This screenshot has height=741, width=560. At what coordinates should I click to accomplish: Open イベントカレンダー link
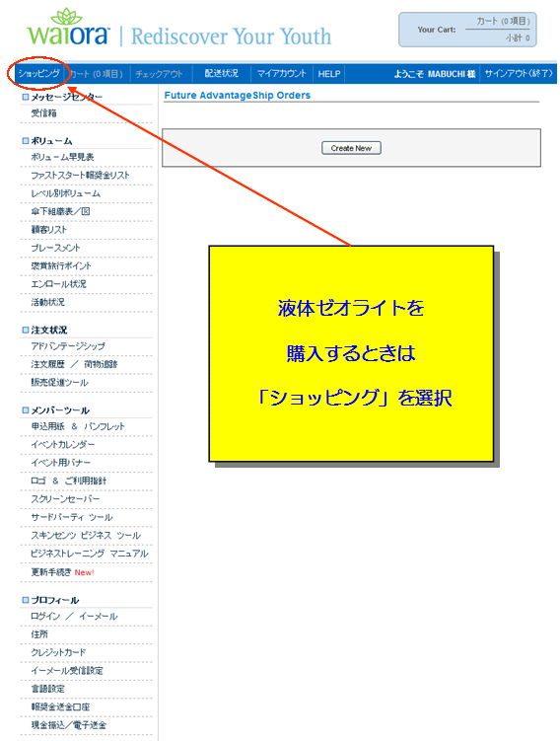click(x=63, y=445)
